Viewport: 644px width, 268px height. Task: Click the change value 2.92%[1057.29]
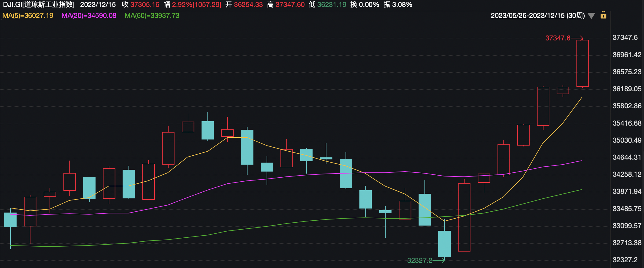(x=196, y=5)
